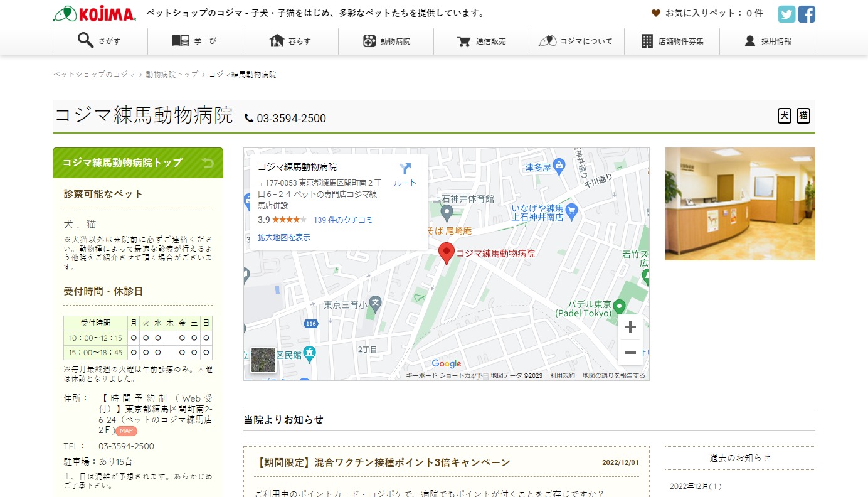Open Twitter page via the Twitter icon
Image resolution: width=868 pixels, height=497 pixels.
(786, 14)
